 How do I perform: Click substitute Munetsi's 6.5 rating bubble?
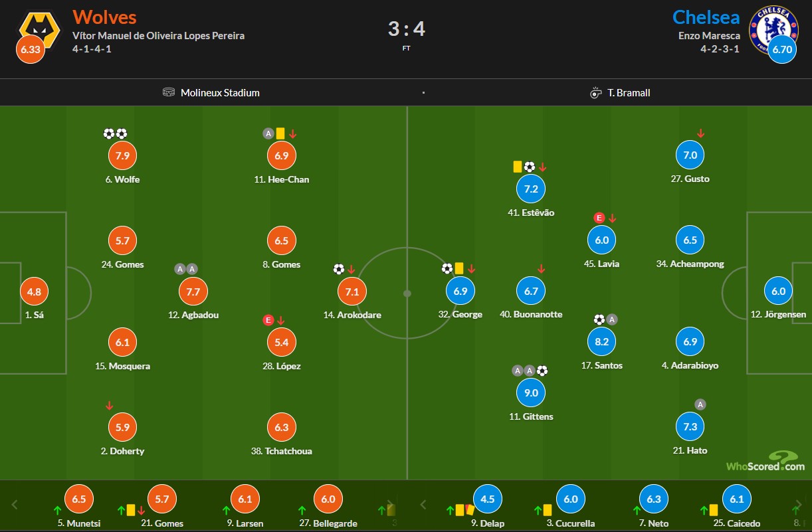pos(78,499)
